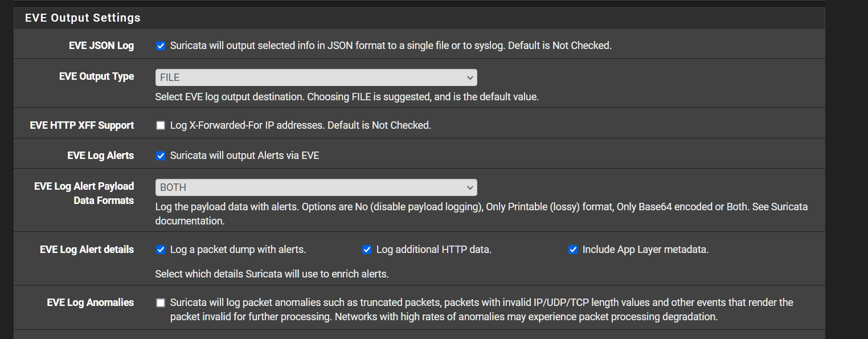Enable the EVE Log Anomalies checkbox
This screenshot has width=868, height=339.
161,303
